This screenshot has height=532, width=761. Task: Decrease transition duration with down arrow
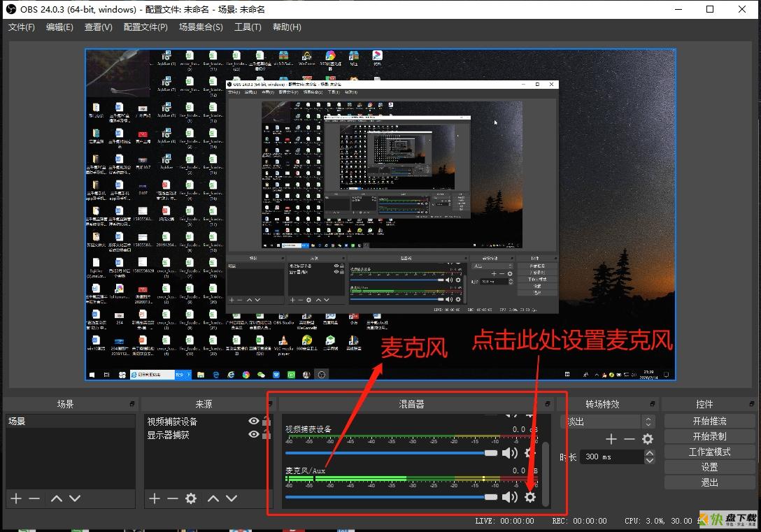tap(649, 460)
